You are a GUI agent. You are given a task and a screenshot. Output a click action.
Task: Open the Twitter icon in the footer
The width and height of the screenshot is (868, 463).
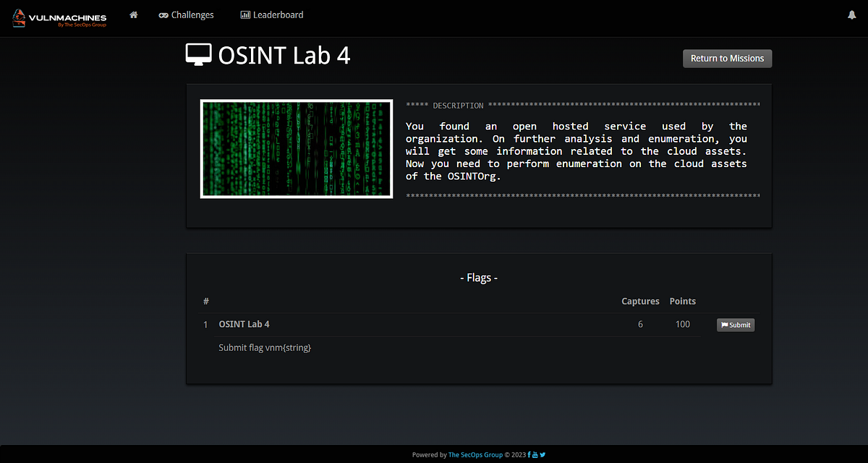pos(542,454)
